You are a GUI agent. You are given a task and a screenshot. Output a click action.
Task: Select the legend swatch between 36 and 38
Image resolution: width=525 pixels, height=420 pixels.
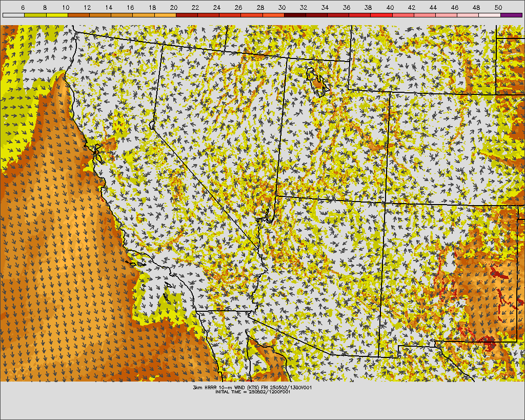pos(360,15)
